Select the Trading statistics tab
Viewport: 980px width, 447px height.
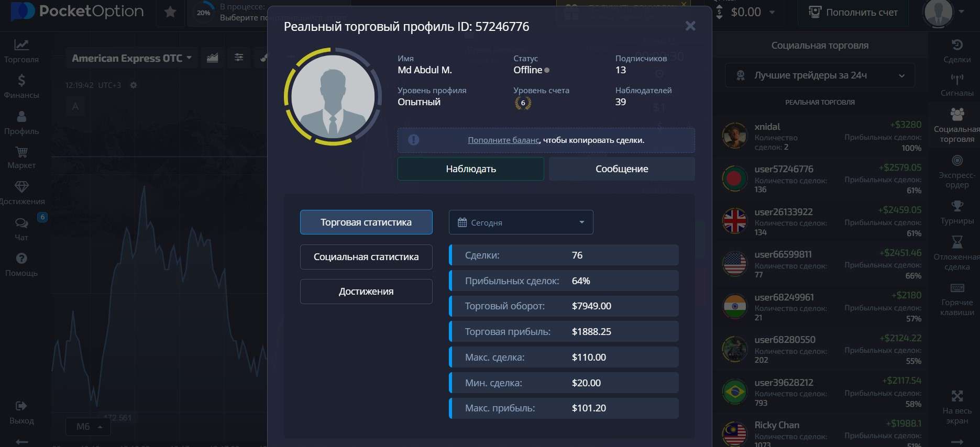click(x=366, y=222)
